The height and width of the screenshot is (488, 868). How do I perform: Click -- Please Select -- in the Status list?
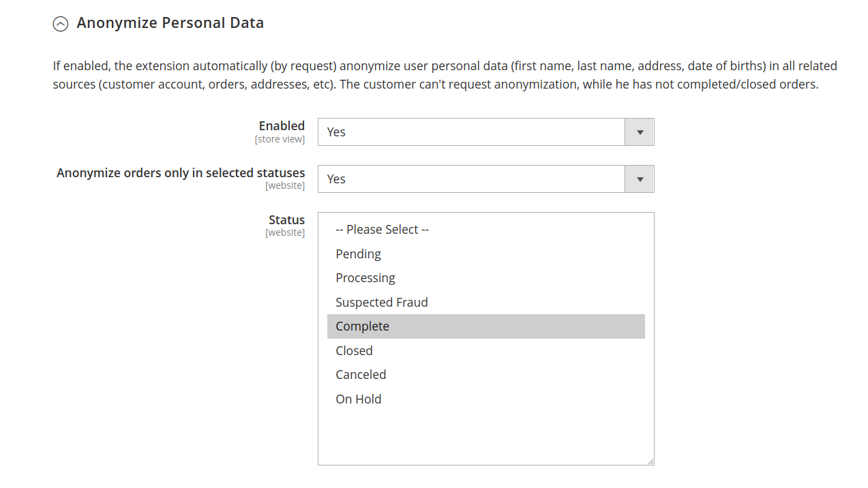[x=382, y=229]
